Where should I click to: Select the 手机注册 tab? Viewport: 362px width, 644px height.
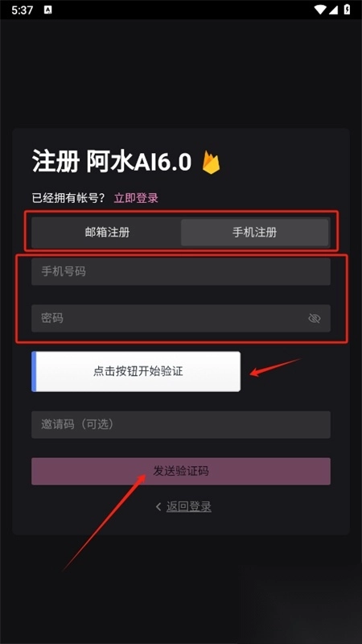[x=254, y=233]
